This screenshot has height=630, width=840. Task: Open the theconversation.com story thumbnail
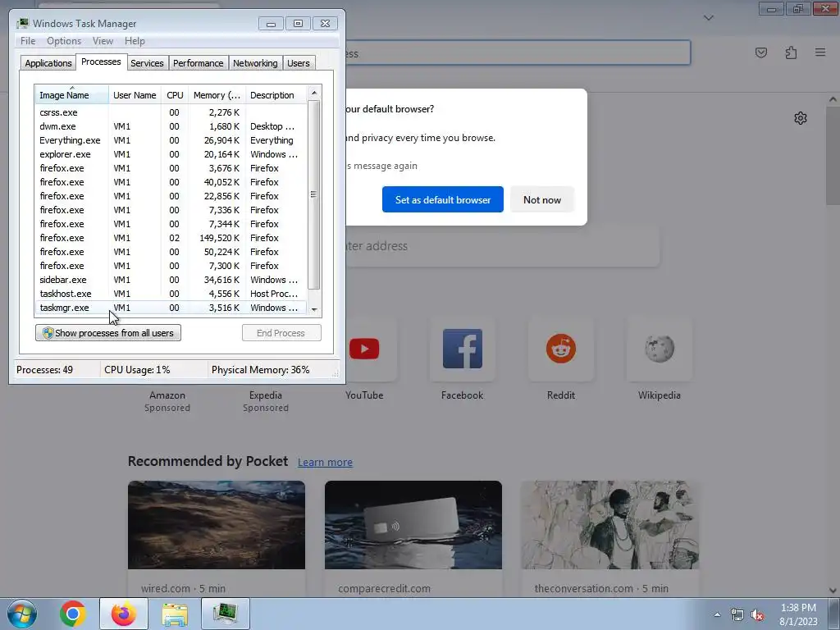click(609, 525)
